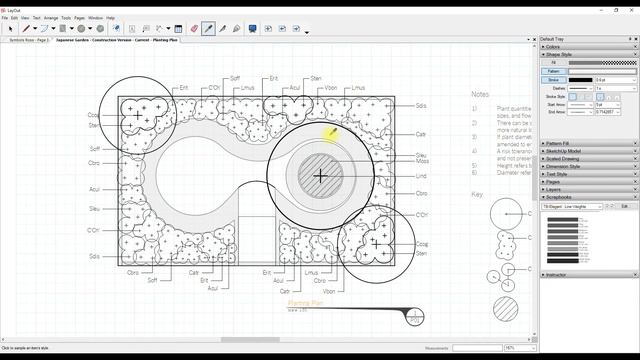This screenshot has width=640, height=360.
Task: Click the Measurements input field
Action: (x=477, y=348)
